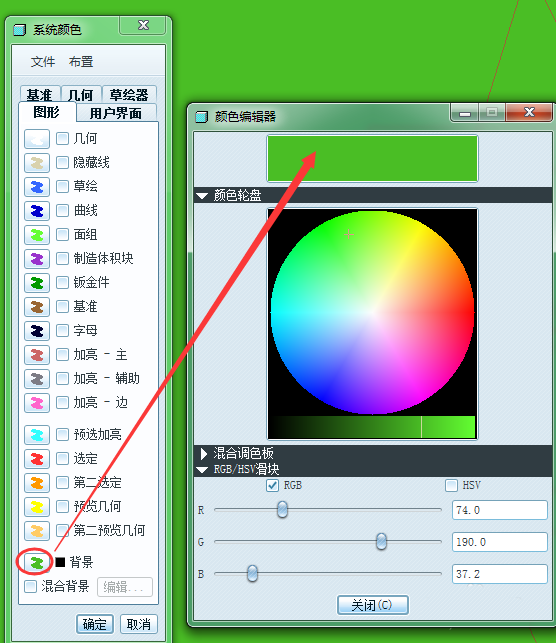
Task: Click the green 背景 color button
Action: tap(37, 562)
